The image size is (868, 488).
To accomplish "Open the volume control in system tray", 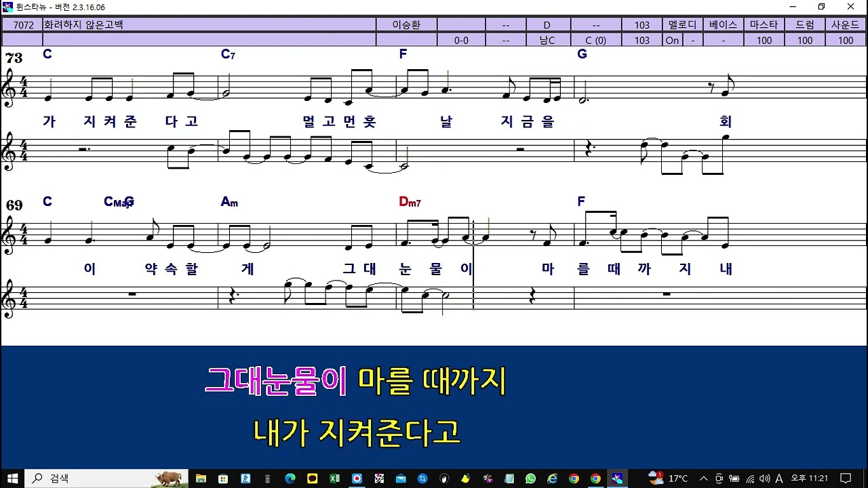I will coord(765,478).
